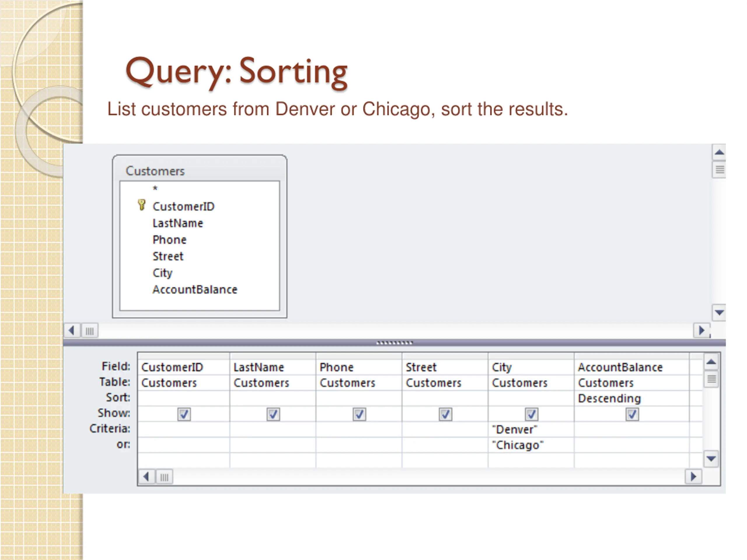747x560 pixels.
Task: Select the asterisk all-fields entry in Customers table
Action: click(155, 189)
